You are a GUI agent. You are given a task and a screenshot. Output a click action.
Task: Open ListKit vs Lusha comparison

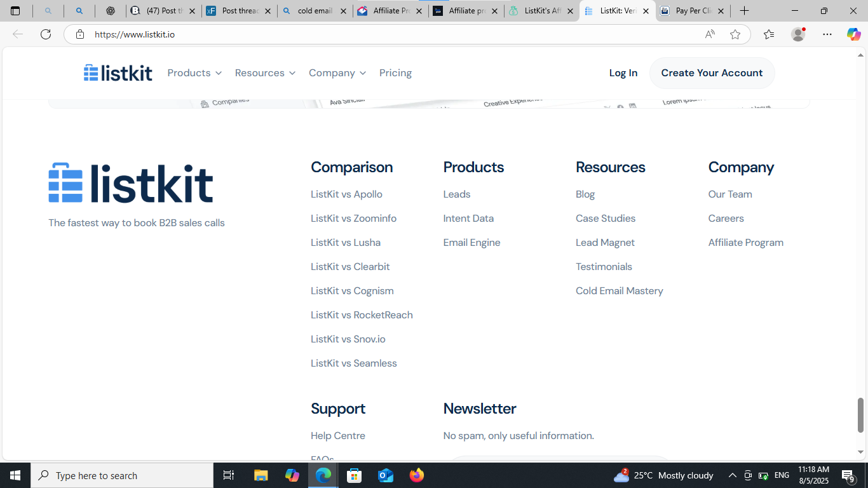(x=346, y=243)
